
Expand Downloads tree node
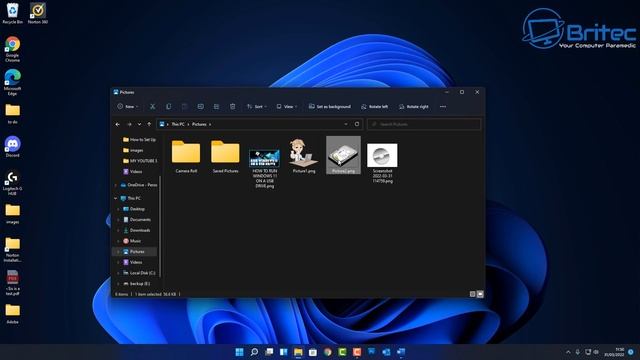click(118, 230)
